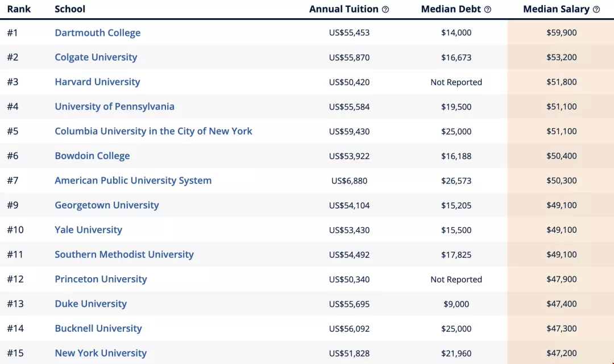Click the Annual Tuition help icon
Image resolution: width=614 pixels, height=364 pixels.
pos(385,10)
